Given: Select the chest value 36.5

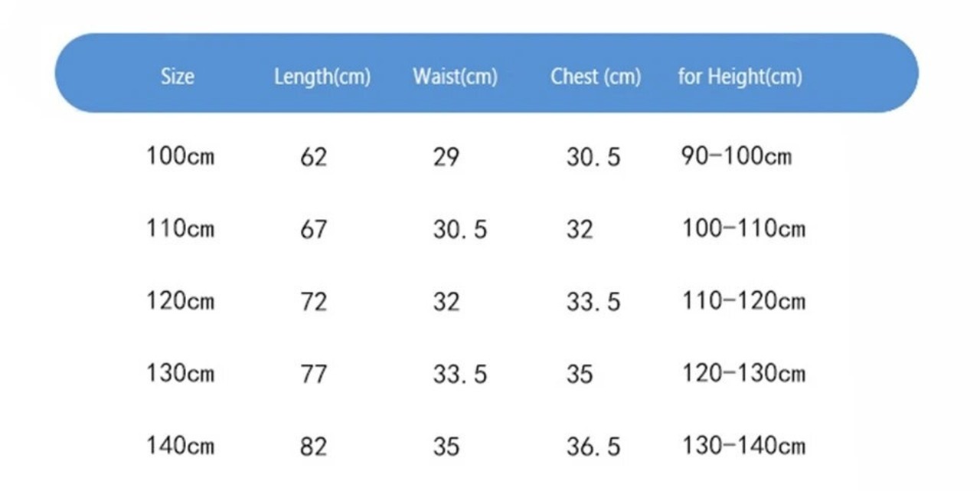Looking at the screenshot, I should (593, 446).
